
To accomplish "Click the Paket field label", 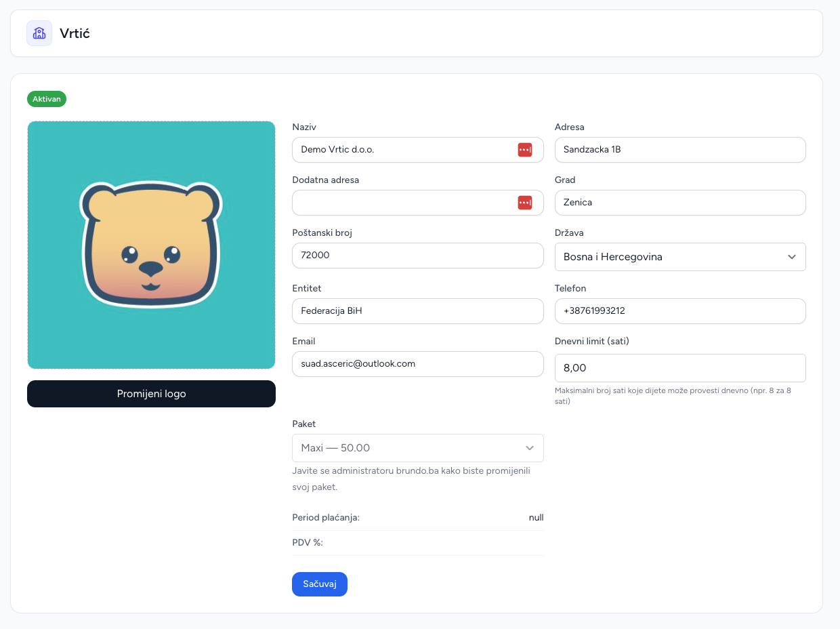I will click(304, 424).
